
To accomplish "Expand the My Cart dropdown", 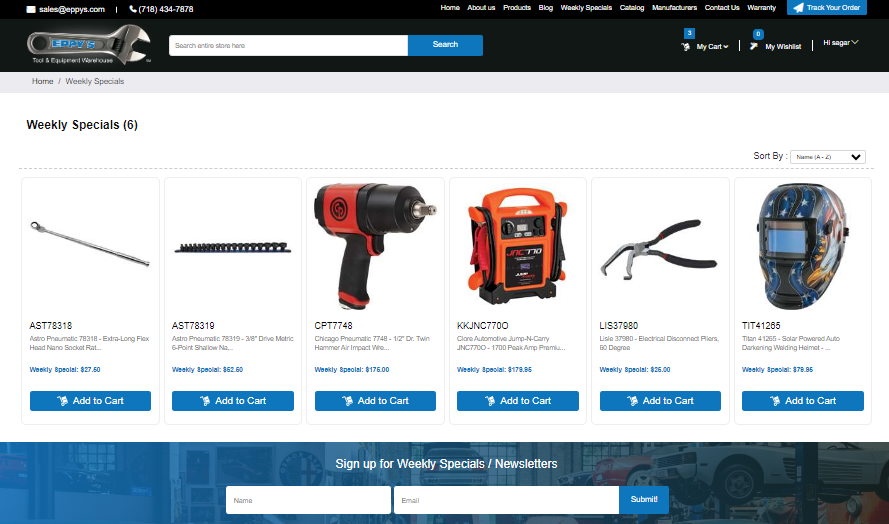I will point(712,47).
